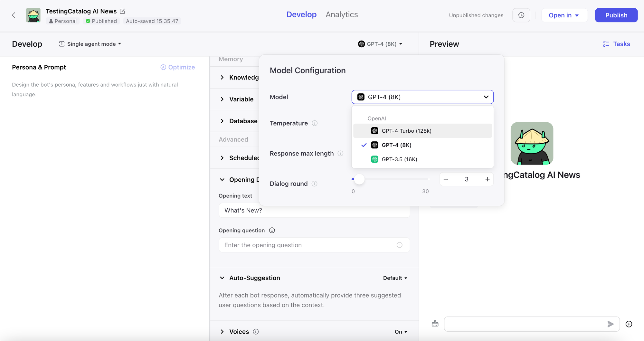Select GPT-4 Turbo (128k) model

(x=422, y=131)
